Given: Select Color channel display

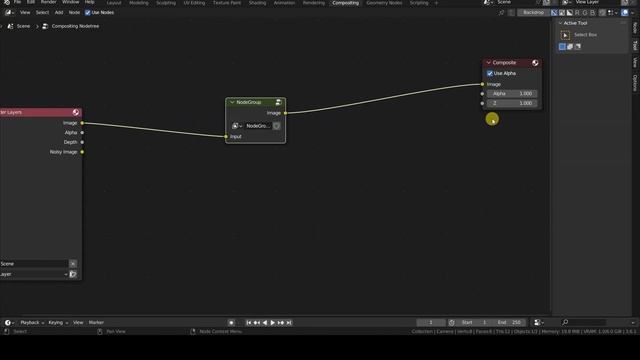Looking at the screenshot, I should 562,13.
